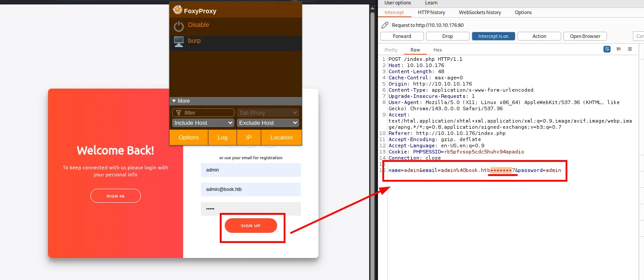Select the burp proxy monitor icon
Image resolution: width=644 pixels, height=280 pixels.
pos(178,42)
